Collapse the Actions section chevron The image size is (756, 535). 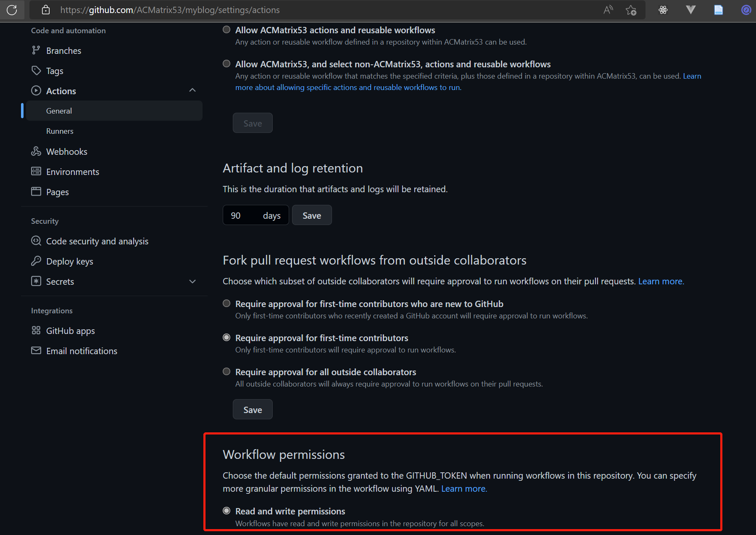tap(192, 90)
